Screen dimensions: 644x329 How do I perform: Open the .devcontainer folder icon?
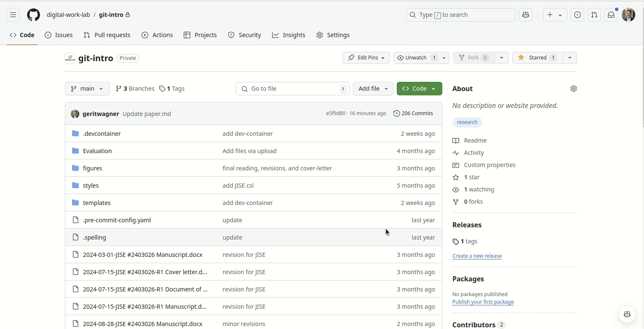tap(75, 133)
